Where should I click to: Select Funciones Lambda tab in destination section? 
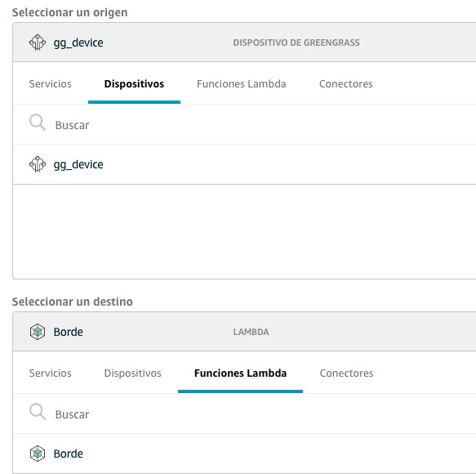click(x=240, y=373)
